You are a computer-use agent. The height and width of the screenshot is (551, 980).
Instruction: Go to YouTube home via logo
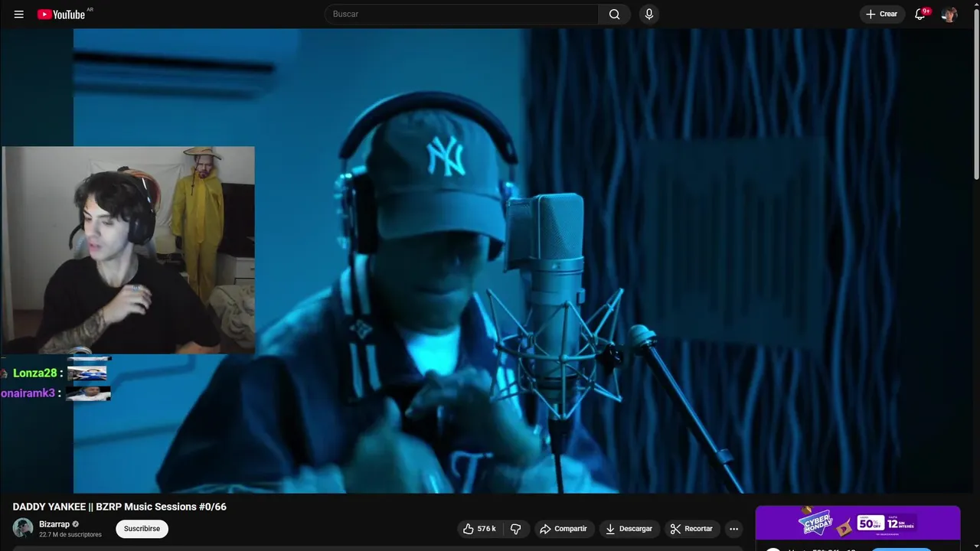(x=61, y=14)
